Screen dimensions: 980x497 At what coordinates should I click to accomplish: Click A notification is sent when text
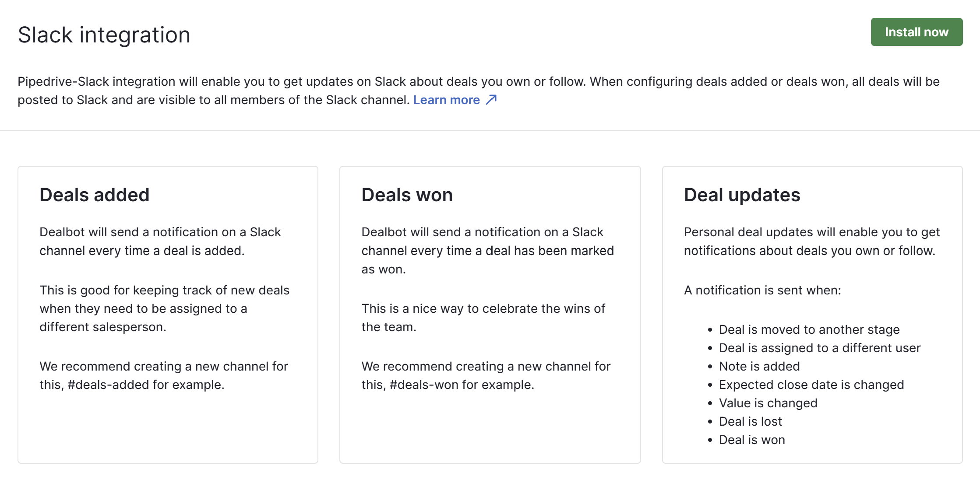762,290
